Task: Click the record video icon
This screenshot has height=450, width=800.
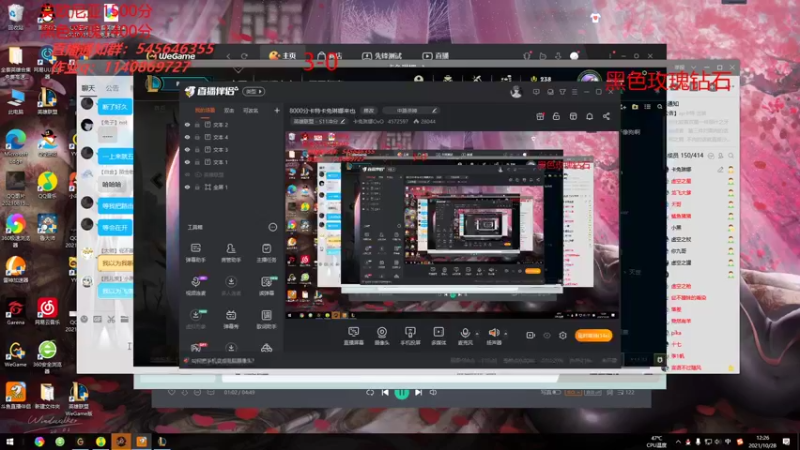Action: [530, 335]
